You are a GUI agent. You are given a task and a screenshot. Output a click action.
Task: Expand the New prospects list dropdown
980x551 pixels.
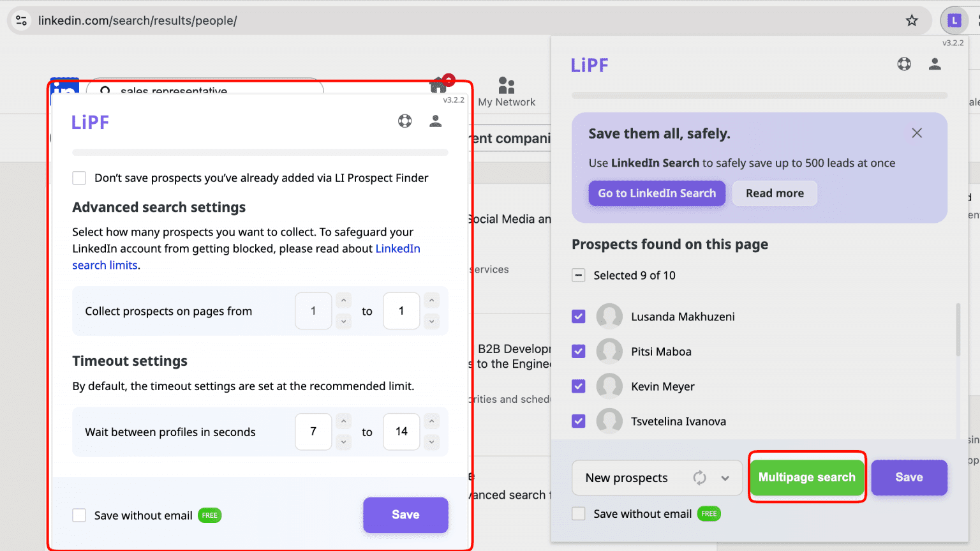tap(725, 478)
